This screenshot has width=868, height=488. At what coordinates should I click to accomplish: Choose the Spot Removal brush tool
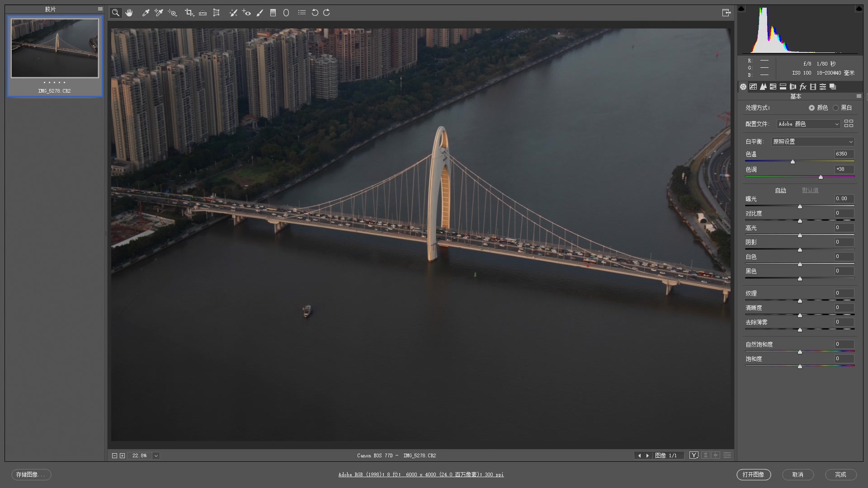[233, 13]
